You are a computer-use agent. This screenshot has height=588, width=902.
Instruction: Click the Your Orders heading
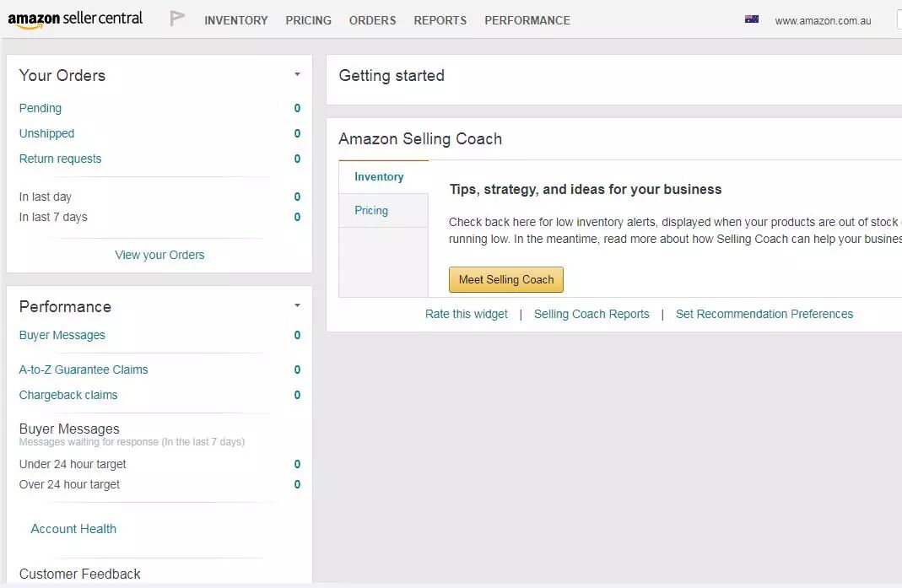click(62, 75)
